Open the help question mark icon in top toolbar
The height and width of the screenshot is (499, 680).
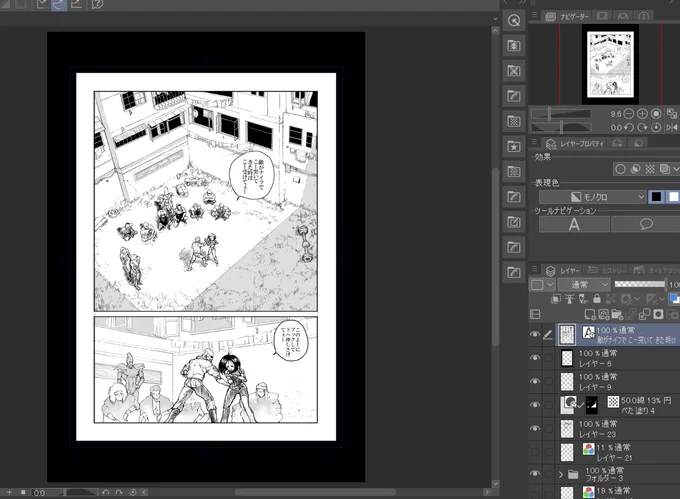pyautogui.click(x=98, y=4)
